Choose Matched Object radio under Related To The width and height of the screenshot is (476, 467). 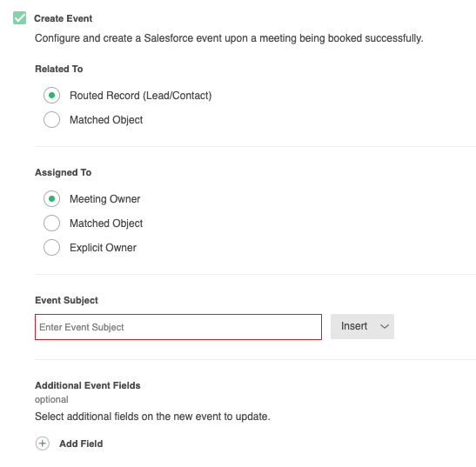pyautogui.click(x=51, y=119)
